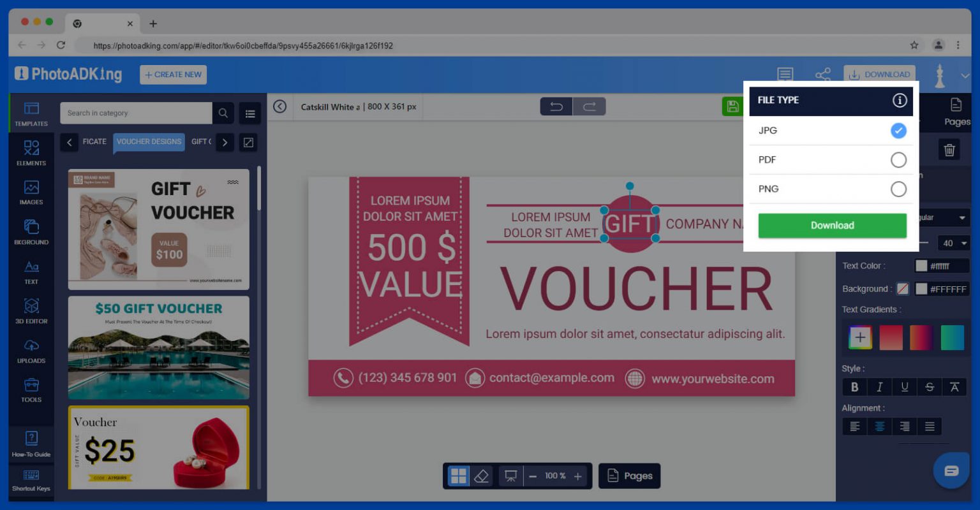
Task: Switch to the VOUCHER DESIGNS tab
Action: 149,142
